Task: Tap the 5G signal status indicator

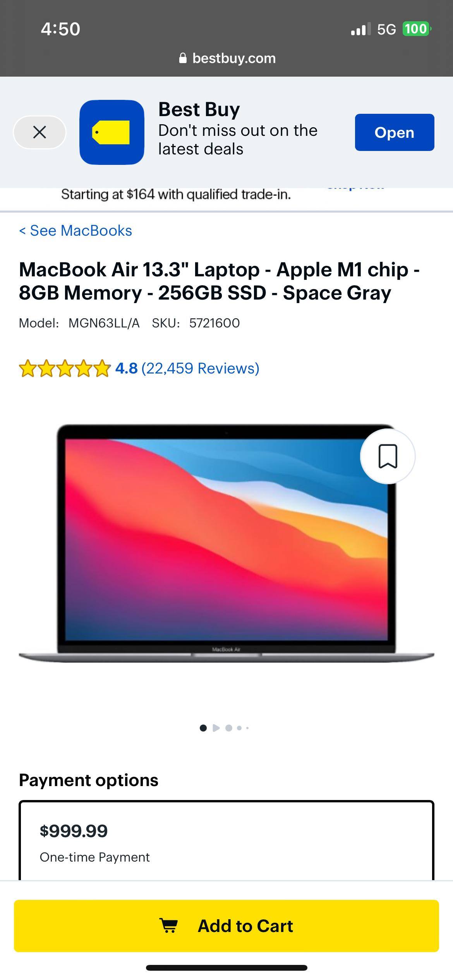Action: point(386,29)
